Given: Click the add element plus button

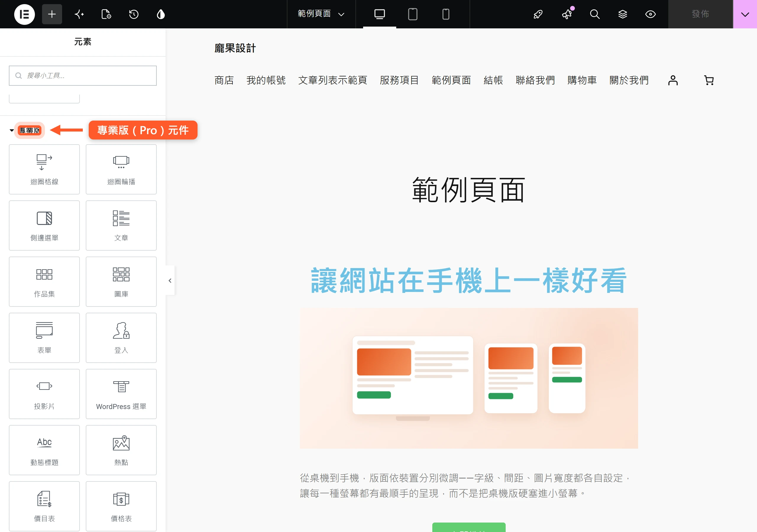Looking at the screenshot, I should [x=52, y=14].
